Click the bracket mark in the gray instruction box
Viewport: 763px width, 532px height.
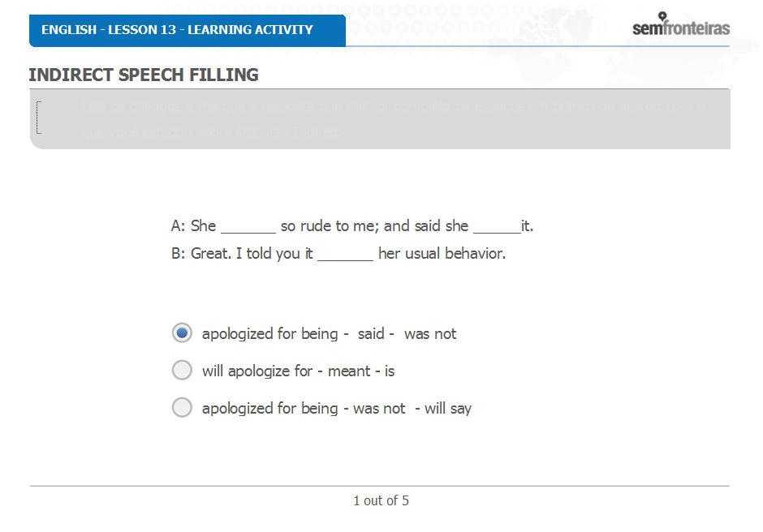coord(39,118)
